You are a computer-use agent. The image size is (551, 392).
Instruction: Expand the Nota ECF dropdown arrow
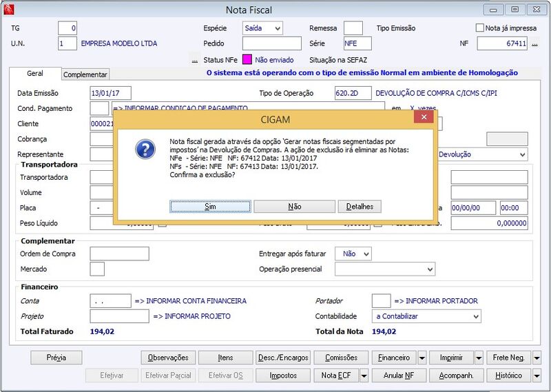[364, 376]
